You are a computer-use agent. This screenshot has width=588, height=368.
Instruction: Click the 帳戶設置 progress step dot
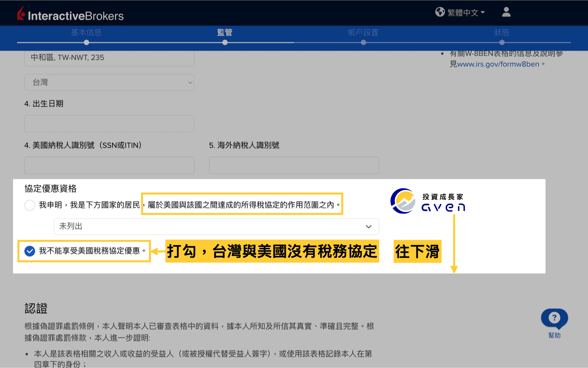[x=363, y=42]
